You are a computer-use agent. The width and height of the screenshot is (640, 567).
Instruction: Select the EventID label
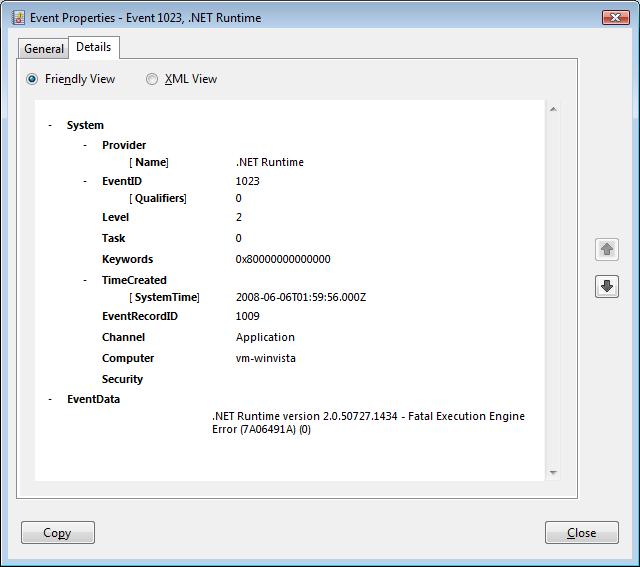122,181
